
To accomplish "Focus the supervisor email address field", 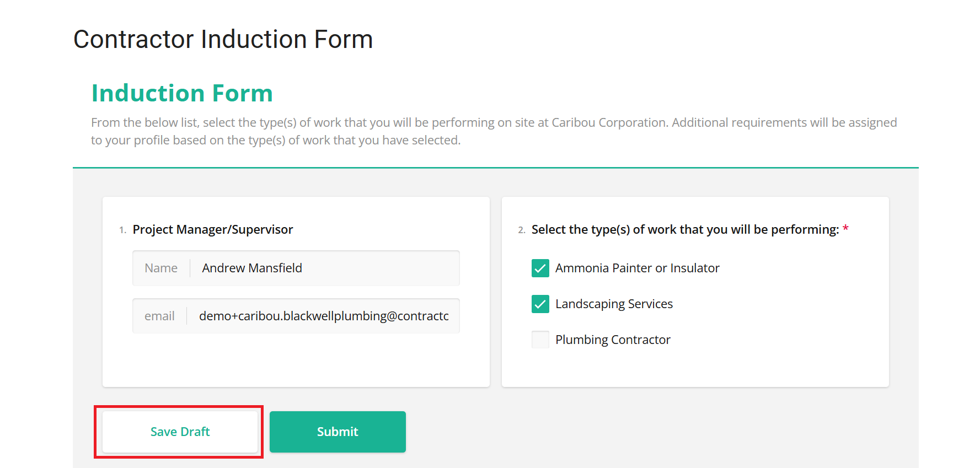I will pos(323,316).
